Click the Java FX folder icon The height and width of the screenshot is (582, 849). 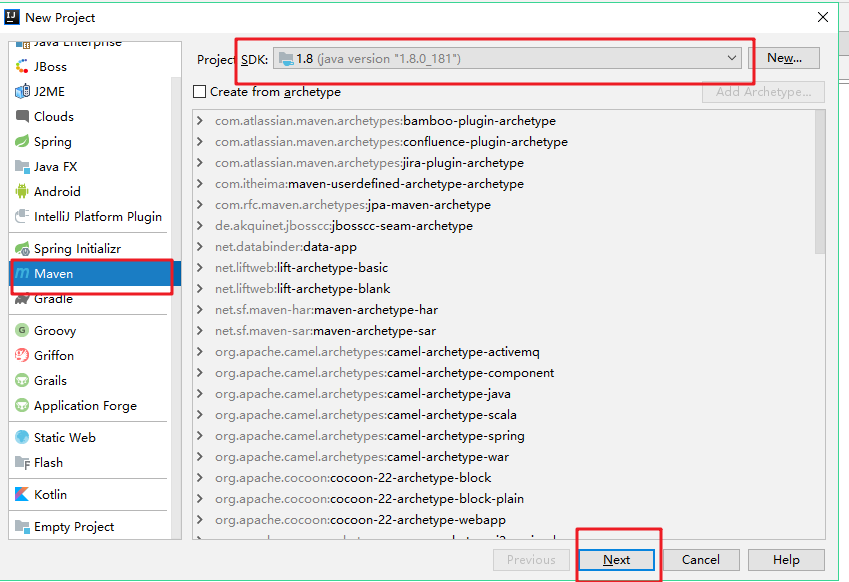tap(22, 166)
